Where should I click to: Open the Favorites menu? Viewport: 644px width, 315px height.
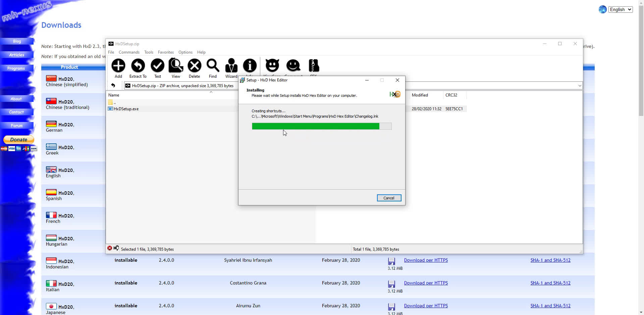pos(166,52)
